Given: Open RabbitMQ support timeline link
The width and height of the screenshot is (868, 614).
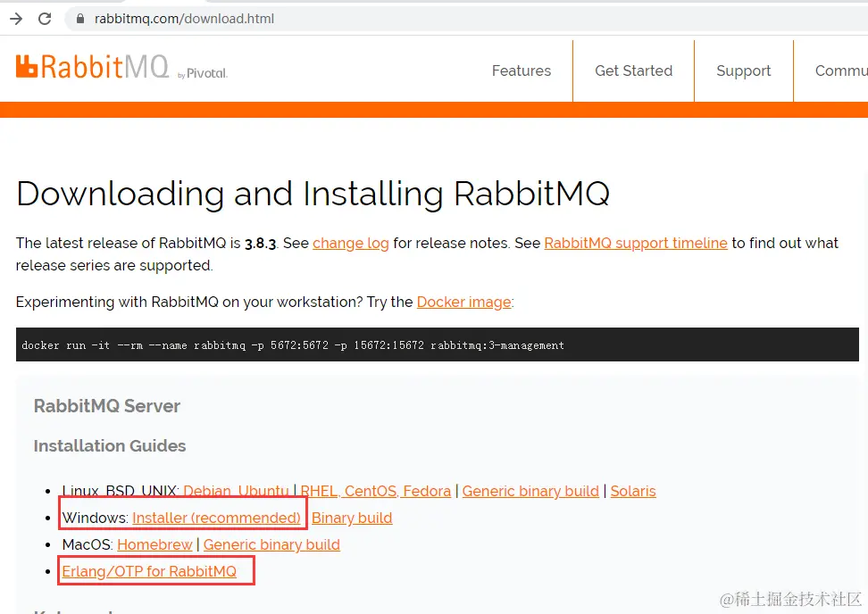Looking at the screenshot, I should [x=636, y=244].
